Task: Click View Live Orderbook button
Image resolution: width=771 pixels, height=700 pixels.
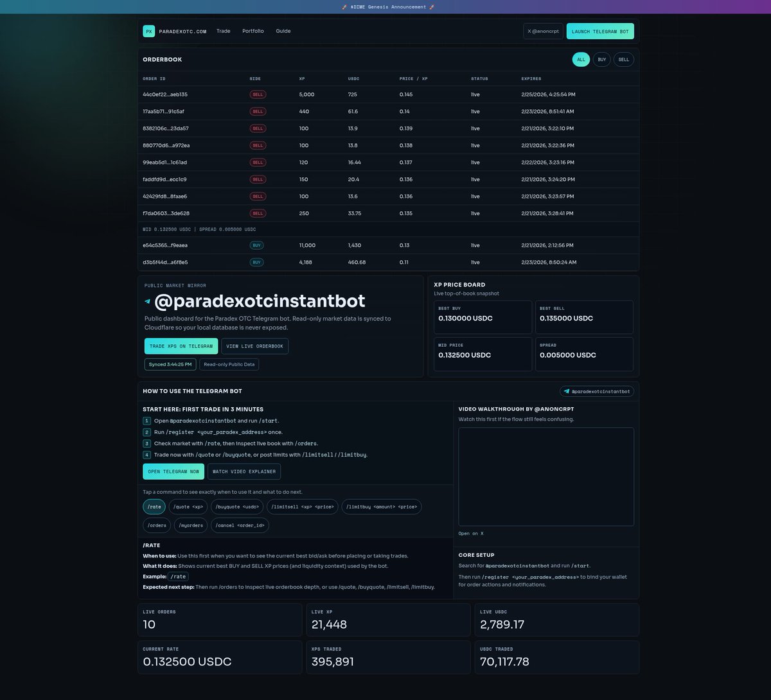Action: click(x=254, y=346)
